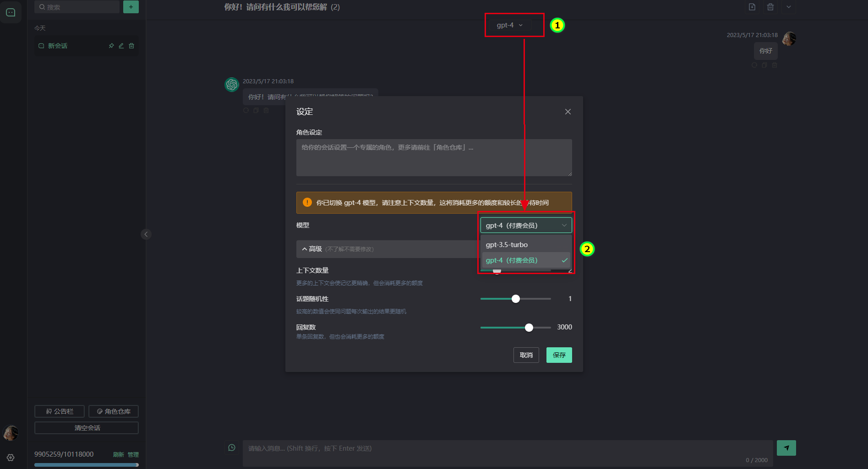Image resolution: width=868 pixels, height=469 pixels.
Task: Open the gpt-4 model selector at the top of the chat
Action: (510, 25)
